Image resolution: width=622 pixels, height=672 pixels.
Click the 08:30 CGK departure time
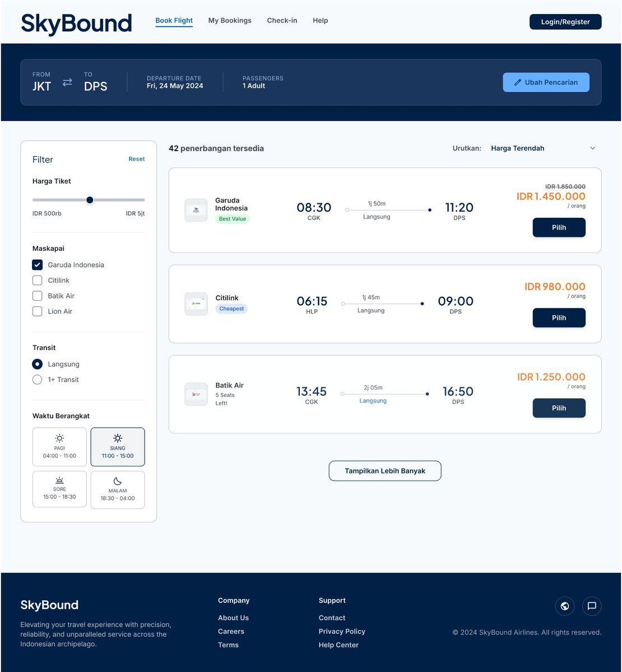(314, 211)
